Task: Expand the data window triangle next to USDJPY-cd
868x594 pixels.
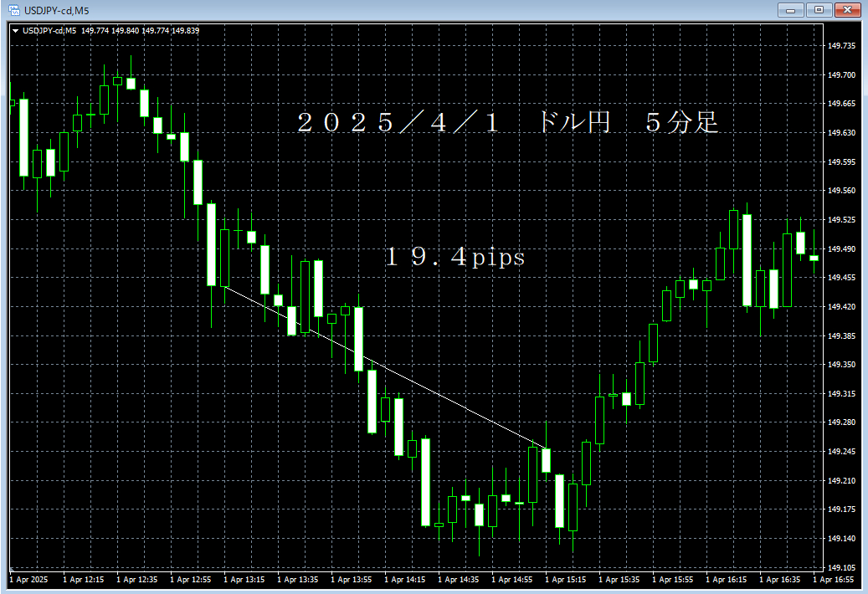Action: pos(17,28)
